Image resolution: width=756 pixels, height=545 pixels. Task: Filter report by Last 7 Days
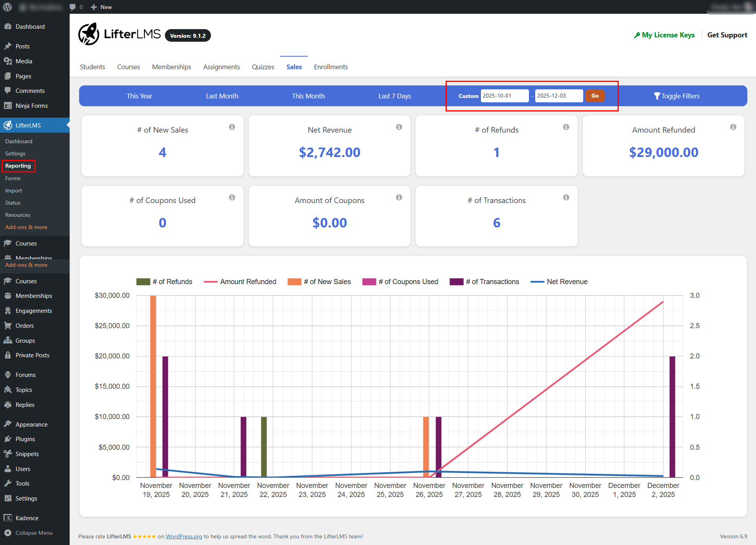(x=395, y=96)
